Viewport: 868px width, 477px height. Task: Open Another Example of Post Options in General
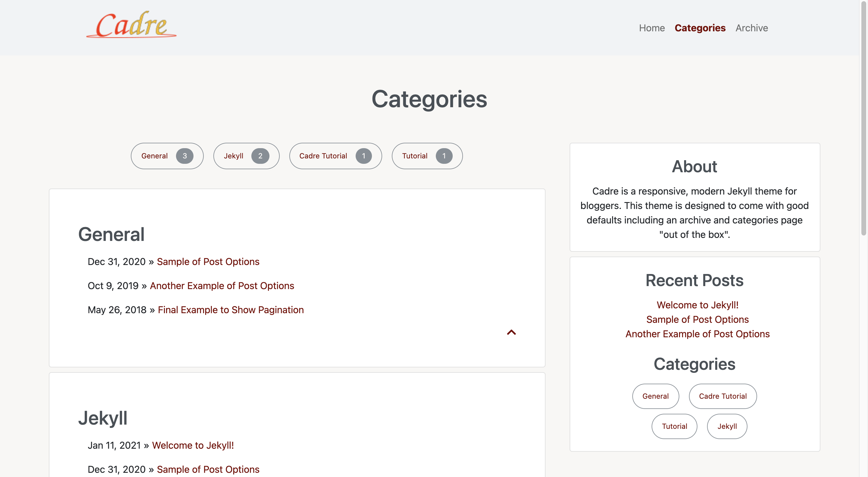(x=222, y=285)
